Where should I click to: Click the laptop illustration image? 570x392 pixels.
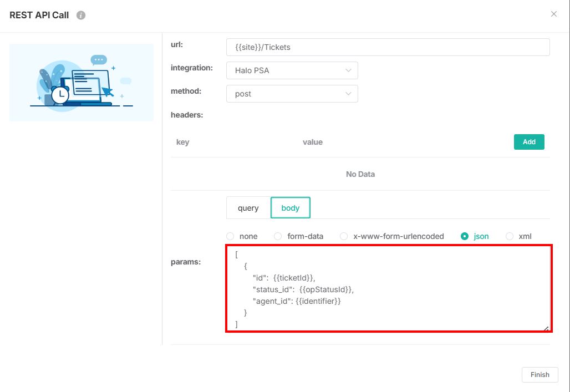81,82
